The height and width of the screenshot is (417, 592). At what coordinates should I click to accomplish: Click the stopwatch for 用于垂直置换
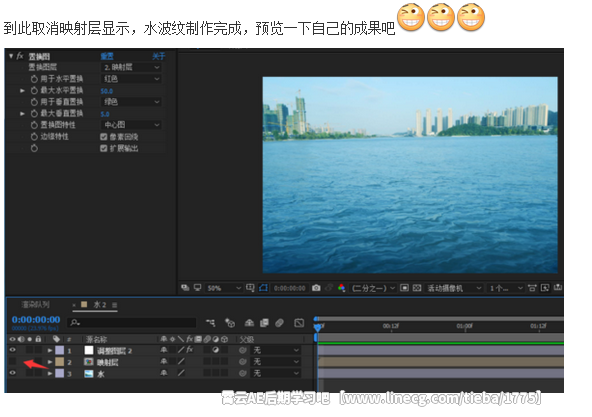coord(34,102)
